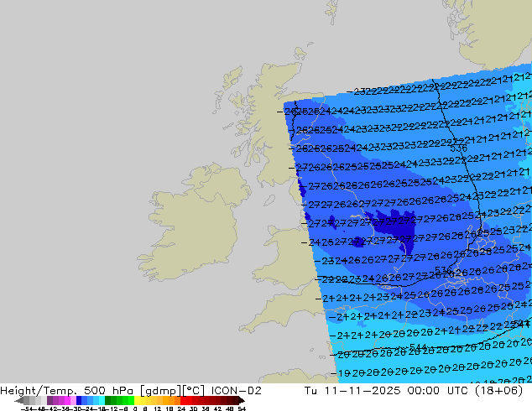Click the '12' legend scale value
The width and height of the screenshot is (532, 411).
(158, 408)
